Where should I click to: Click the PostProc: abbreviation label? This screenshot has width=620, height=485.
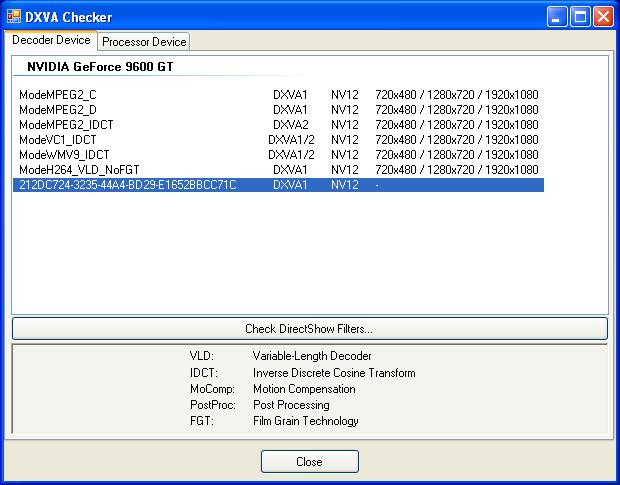(213, 405)
